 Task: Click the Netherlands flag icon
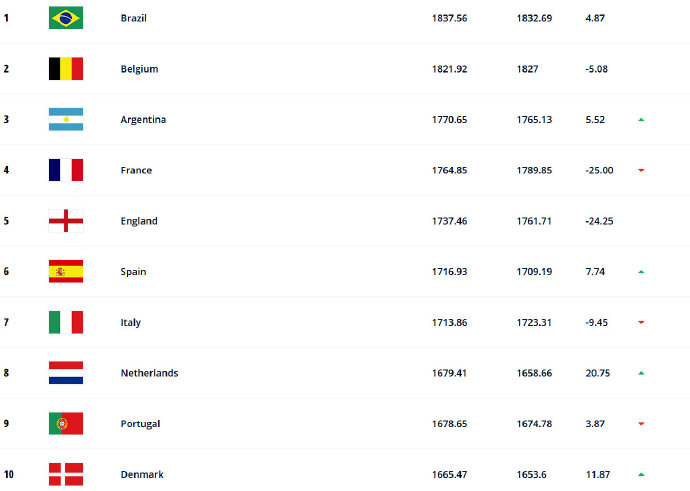pyautogui.click(x=66, y=373)
